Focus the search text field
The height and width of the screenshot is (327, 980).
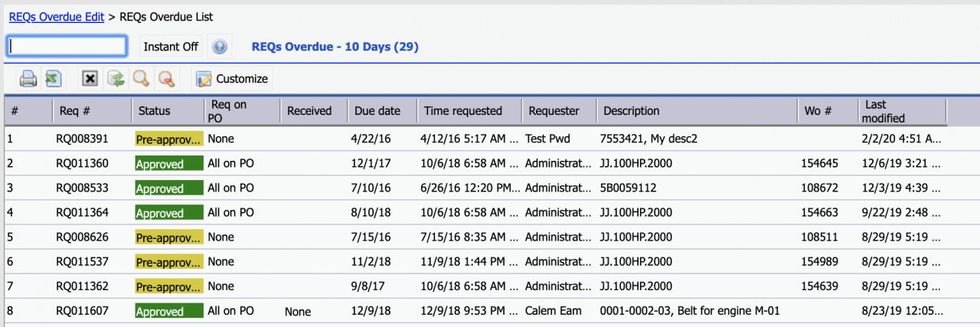point(67,46)
